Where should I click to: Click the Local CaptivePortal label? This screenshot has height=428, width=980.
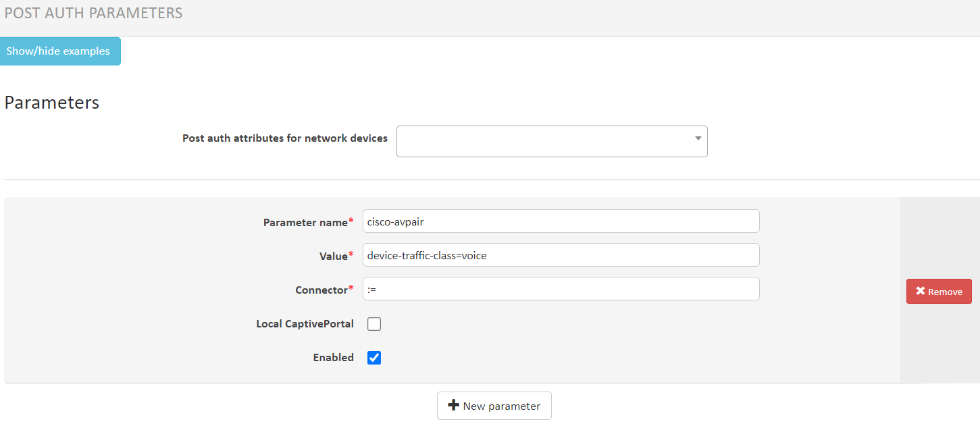click(305, 324)
